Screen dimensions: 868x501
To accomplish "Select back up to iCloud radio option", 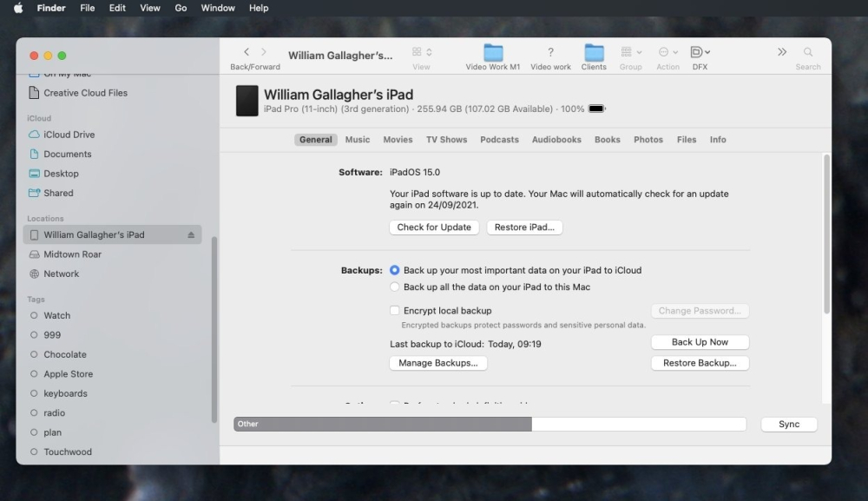I will point(395,270).
